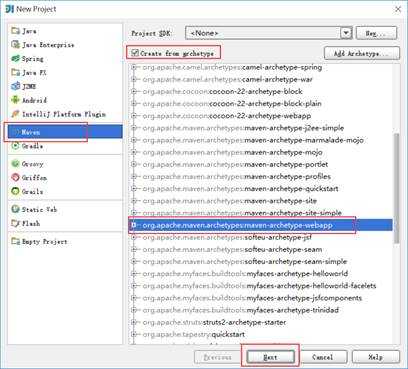Click the Java Enterprise icon
This screenshot has width=408, height=369.
15,44
